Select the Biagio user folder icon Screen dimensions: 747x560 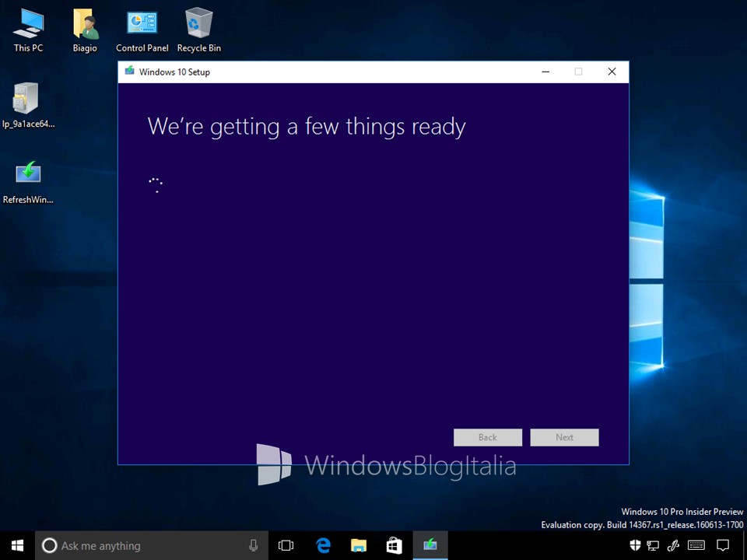pyautogui.click(x=85, y=30)
